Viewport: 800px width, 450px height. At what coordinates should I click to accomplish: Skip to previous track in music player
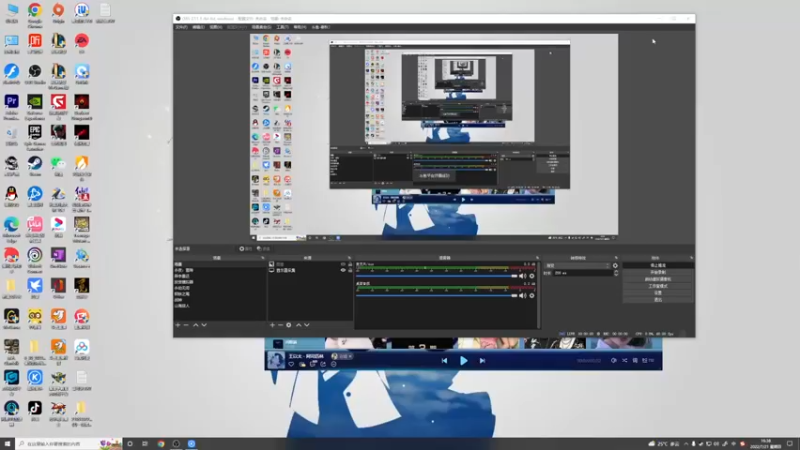(444, 361)
